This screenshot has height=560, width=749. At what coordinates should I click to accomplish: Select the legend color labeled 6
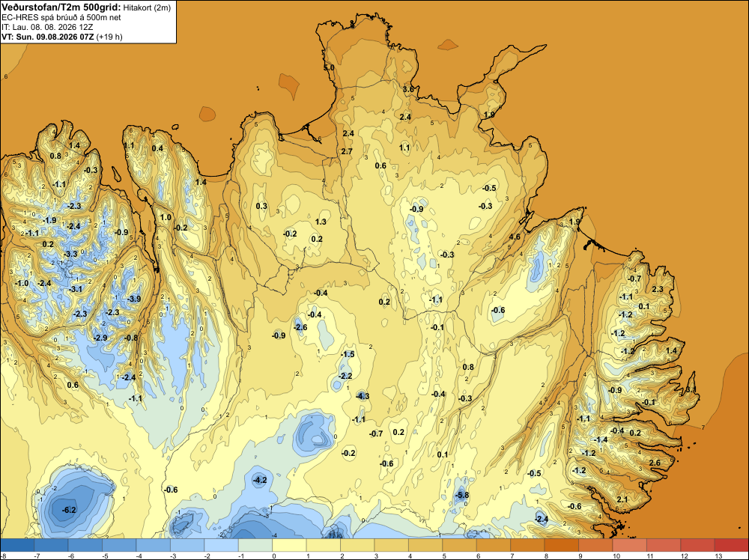pyautogui.click(x=493, y=545)
